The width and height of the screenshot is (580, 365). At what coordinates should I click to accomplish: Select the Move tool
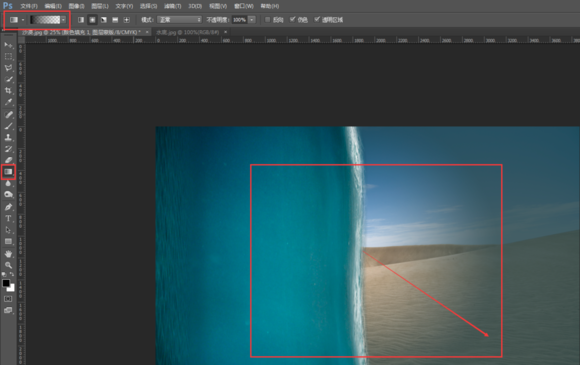[x=8, y=45]
